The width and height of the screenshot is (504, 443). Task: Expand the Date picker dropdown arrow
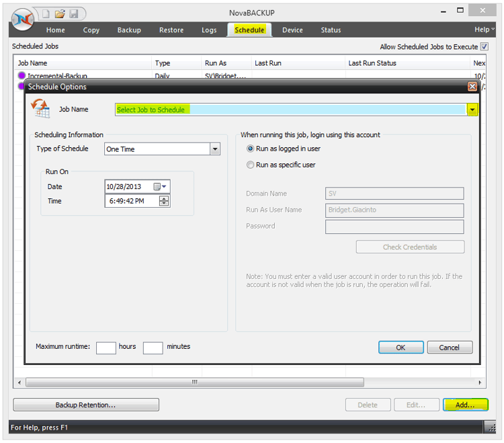point(164,186)
